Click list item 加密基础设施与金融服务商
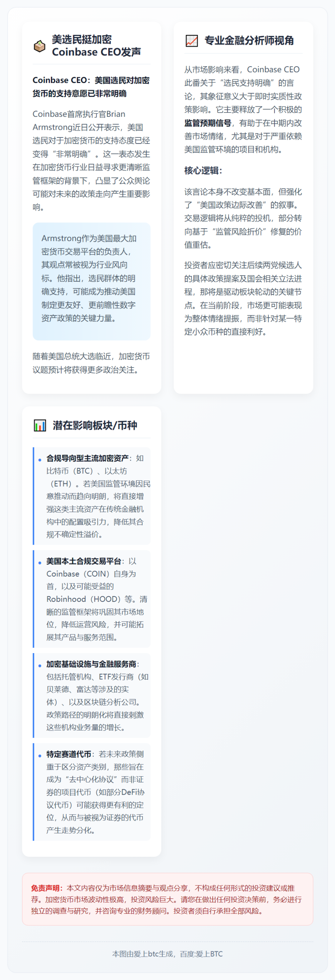The height and width of the screenshot is (980, 335). (x=92, y=696)
